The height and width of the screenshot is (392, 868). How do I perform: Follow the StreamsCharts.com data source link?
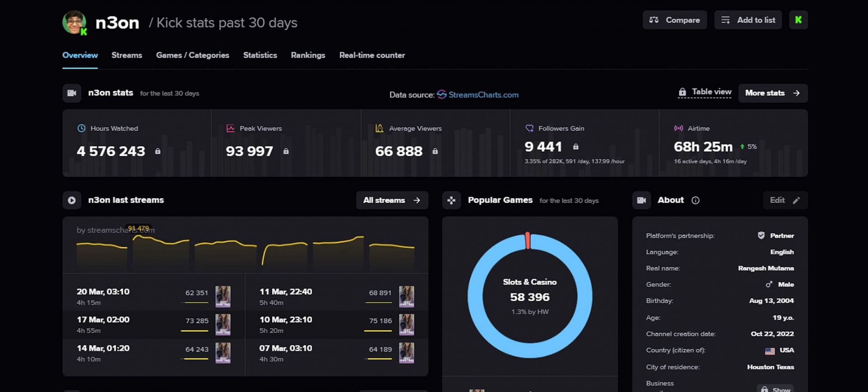pyautogui.click(x=478, y=95)
